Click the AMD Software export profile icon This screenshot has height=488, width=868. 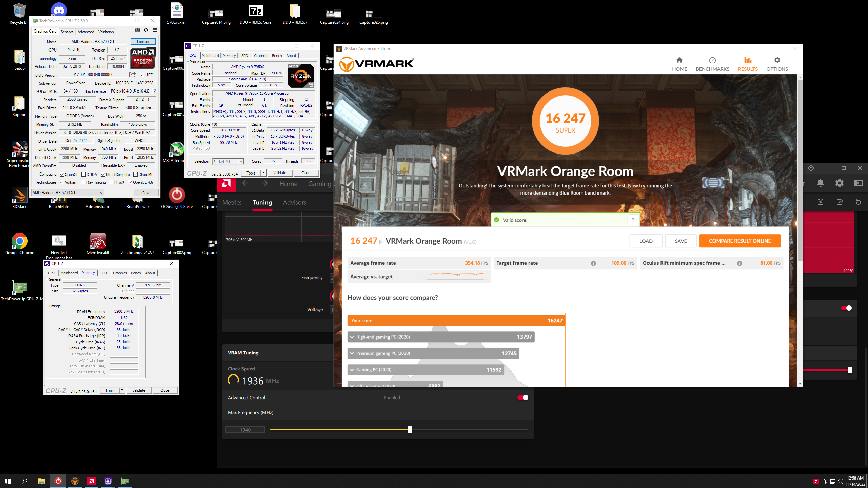840,202
